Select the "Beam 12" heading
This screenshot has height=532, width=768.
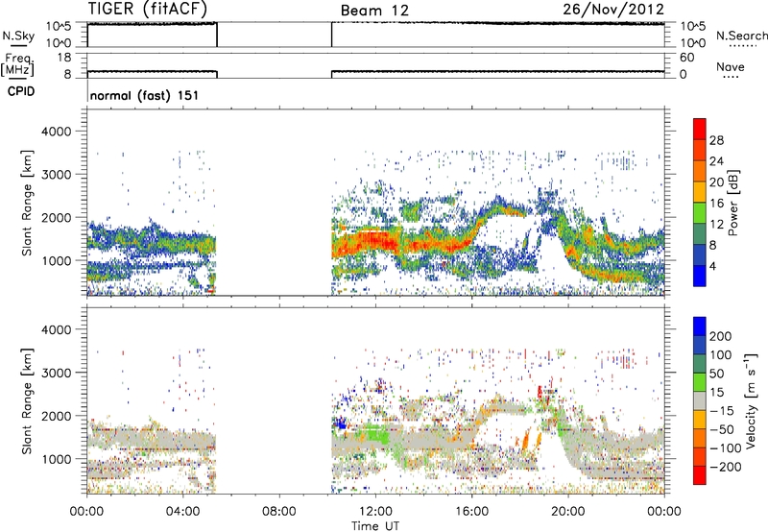tap(374, 11)
